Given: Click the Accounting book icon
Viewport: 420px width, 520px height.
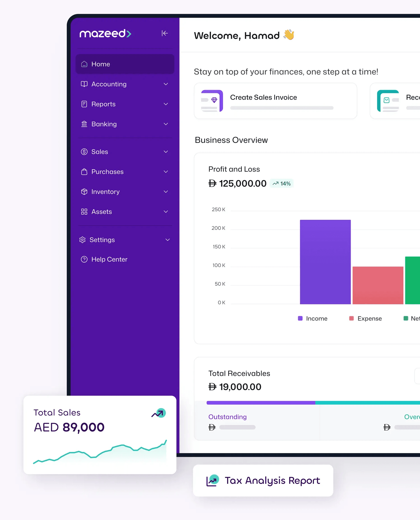Looking at the screenshot, I should point(84,84).
